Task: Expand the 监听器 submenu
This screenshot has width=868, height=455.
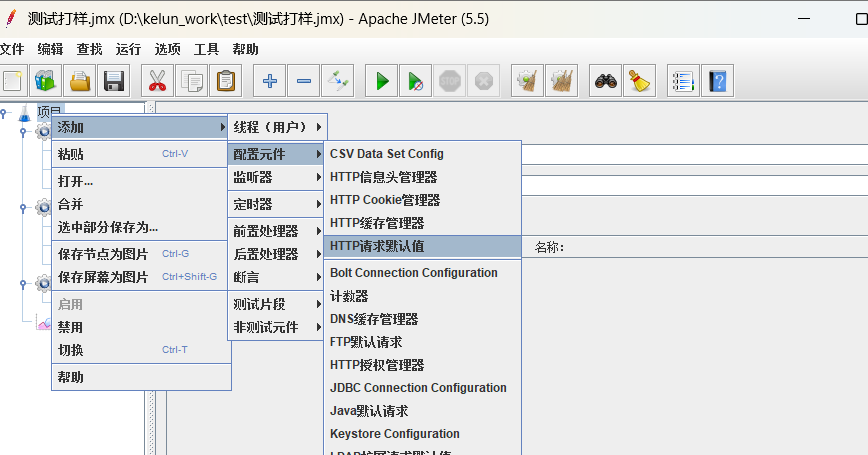Action: [x=276, y=177]
